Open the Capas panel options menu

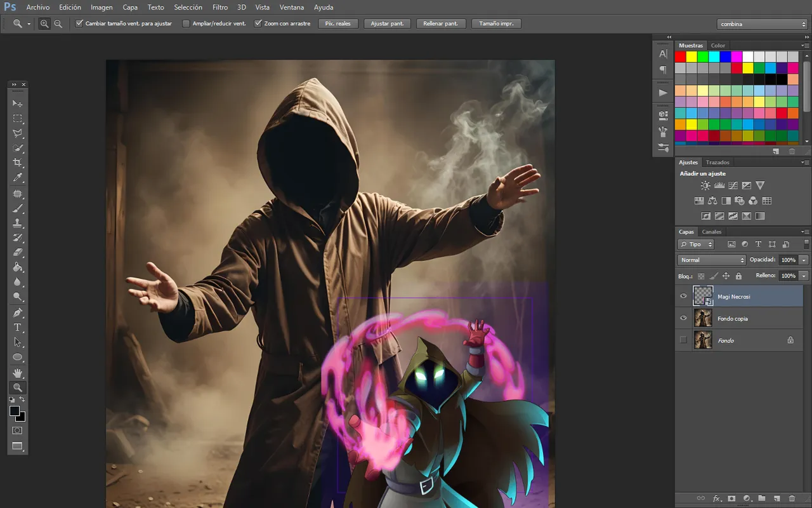tap(805, 232)
